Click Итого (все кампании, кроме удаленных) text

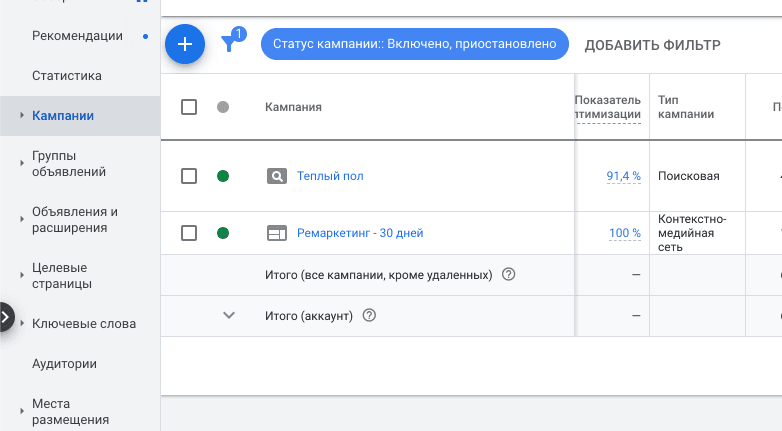click(379, 275)
